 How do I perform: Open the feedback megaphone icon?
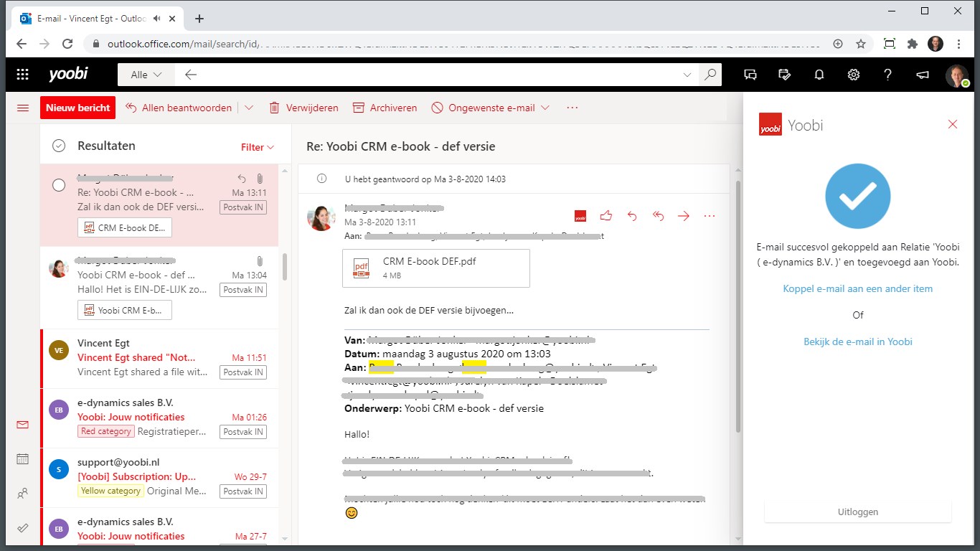click(x=923, y=75)
